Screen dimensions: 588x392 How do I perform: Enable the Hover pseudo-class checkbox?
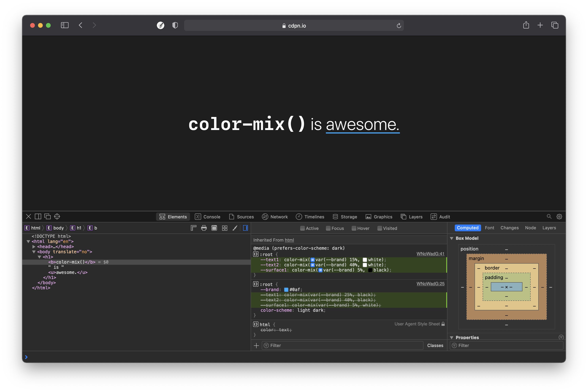coord(354,228)
